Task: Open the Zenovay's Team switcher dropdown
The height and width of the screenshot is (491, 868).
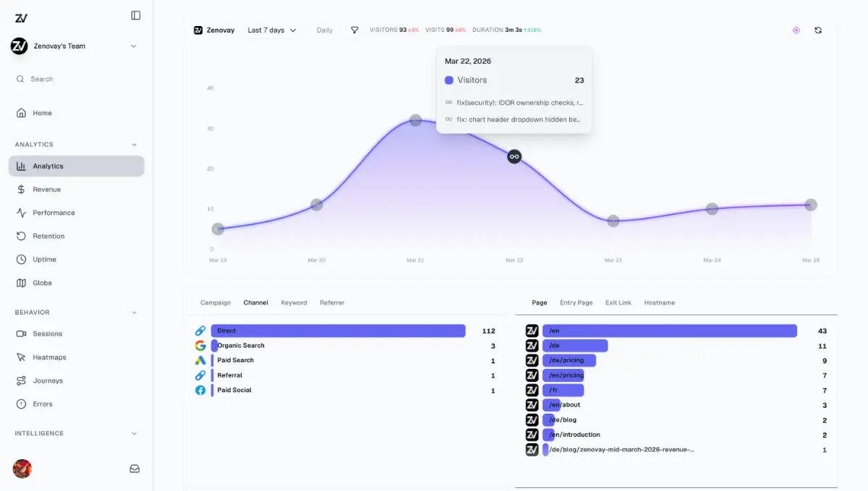Action: [x=75, y=46]
